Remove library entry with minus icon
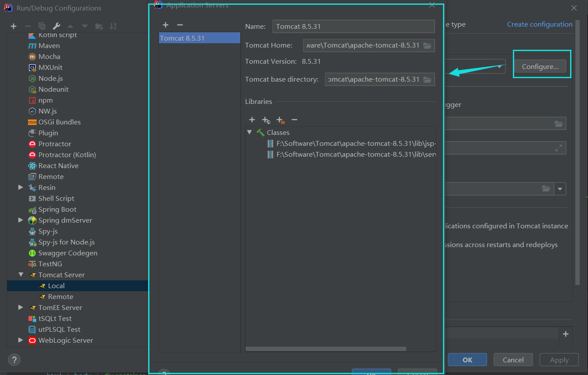 click(294, 120)
